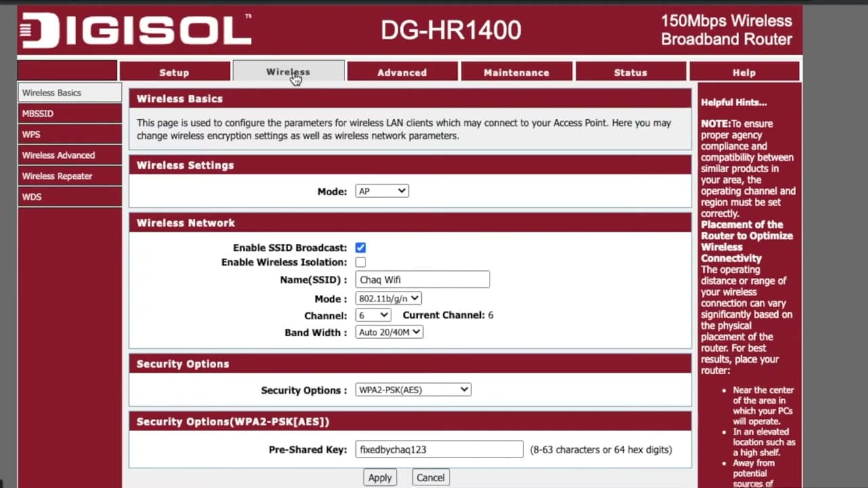Switch to the Wireless tab

pyautogui.click(x=288, y=71)
